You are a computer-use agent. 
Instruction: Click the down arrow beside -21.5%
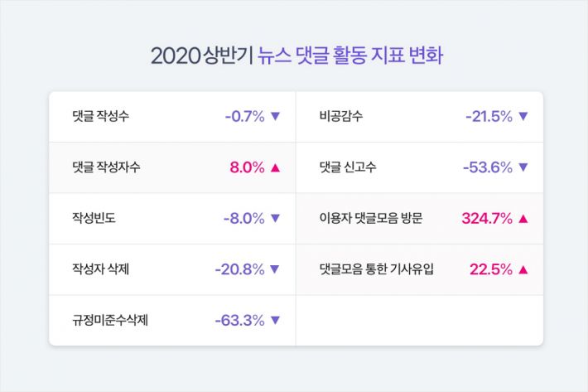point(523,117)
